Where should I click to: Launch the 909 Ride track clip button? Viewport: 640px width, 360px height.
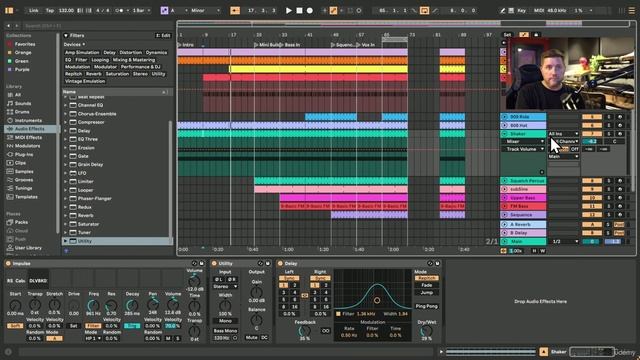point(504,117)
